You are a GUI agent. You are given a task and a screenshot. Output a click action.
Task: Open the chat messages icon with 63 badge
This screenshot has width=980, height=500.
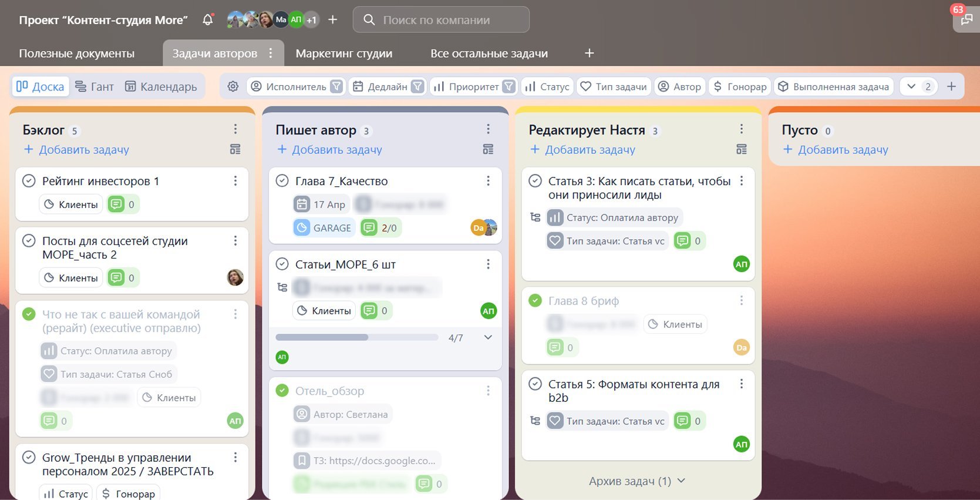coord(966,19)
